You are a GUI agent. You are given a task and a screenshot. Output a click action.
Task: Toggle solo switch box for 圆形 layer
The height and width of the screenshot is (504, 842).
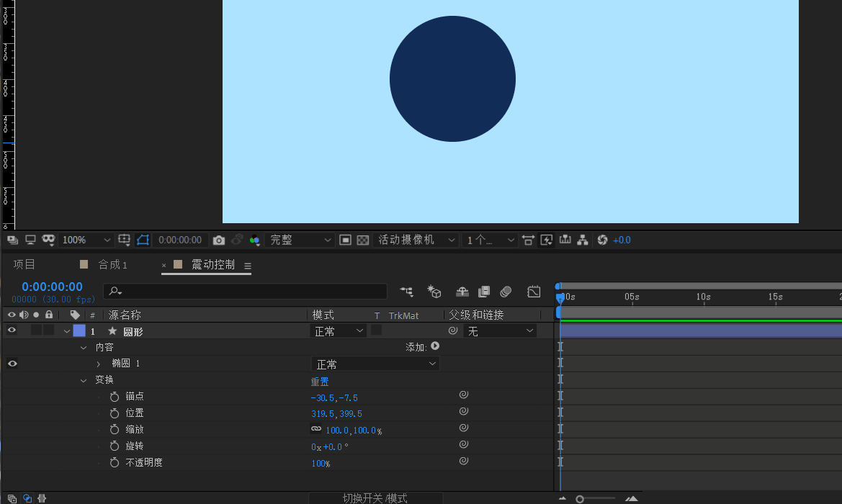[36, 330]
